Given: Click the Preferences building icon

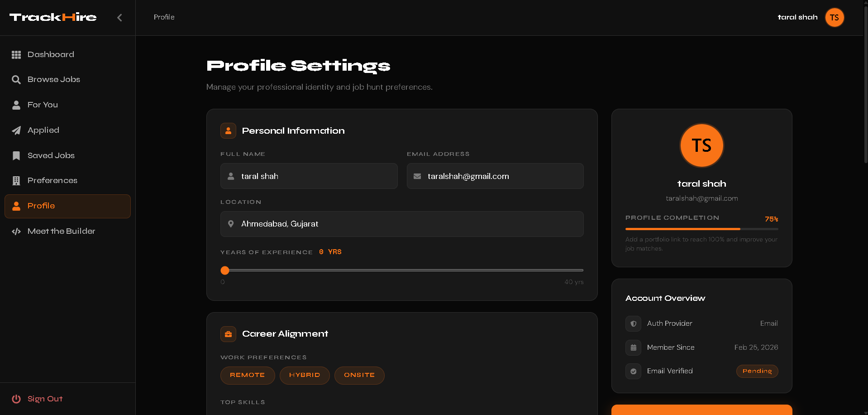Looking at the screenshot, I should tap(16, 181).
